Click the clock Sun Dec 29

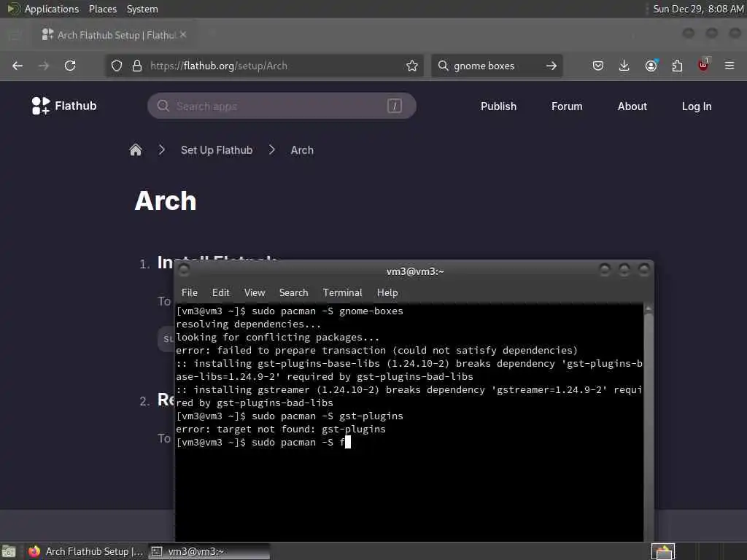point(698,9)
